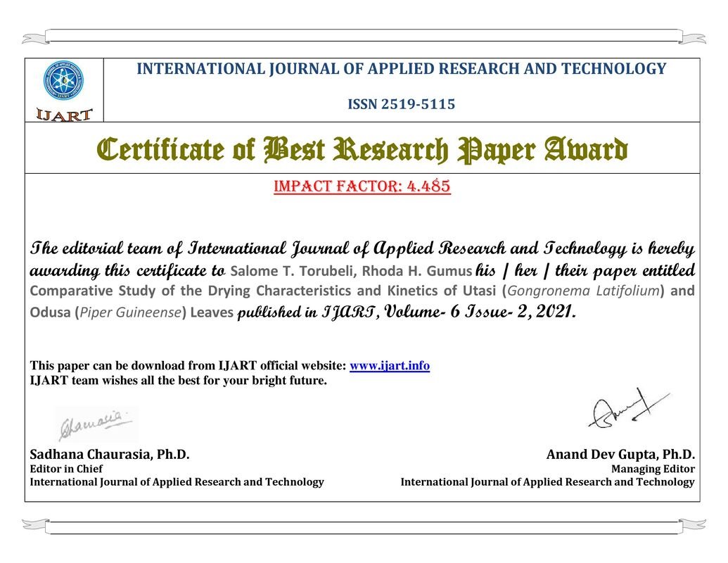
Task: Click journal name under Managing Editor
Action: click(x=547, y=481)
